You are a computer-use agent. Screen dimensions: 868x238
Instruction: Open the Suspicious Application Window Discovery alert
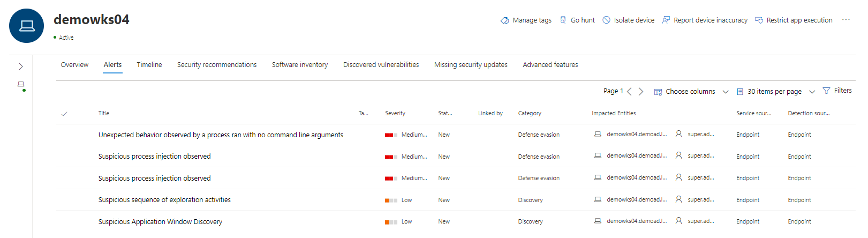160,222
